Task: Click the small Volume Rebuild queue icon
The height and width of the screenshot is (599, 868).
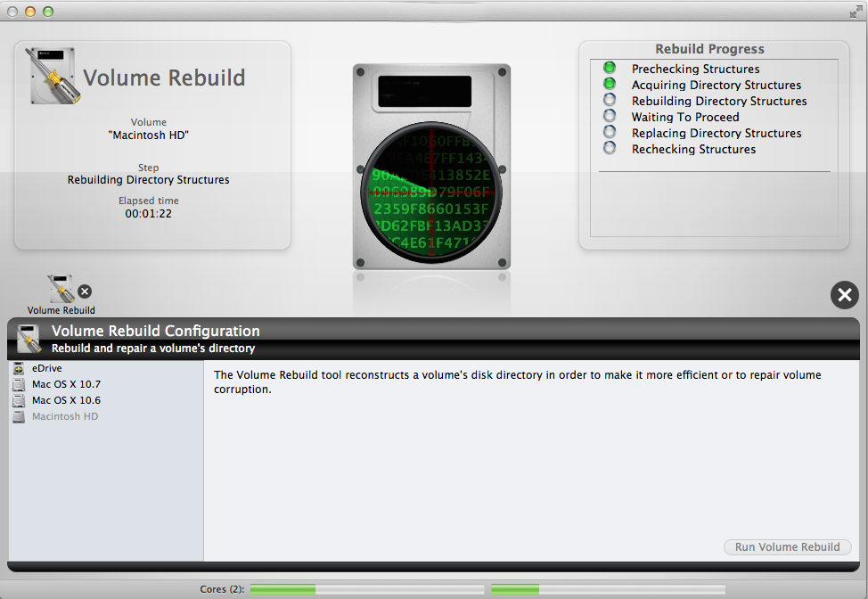Action: pyautogui.click(x=61, y=289)
